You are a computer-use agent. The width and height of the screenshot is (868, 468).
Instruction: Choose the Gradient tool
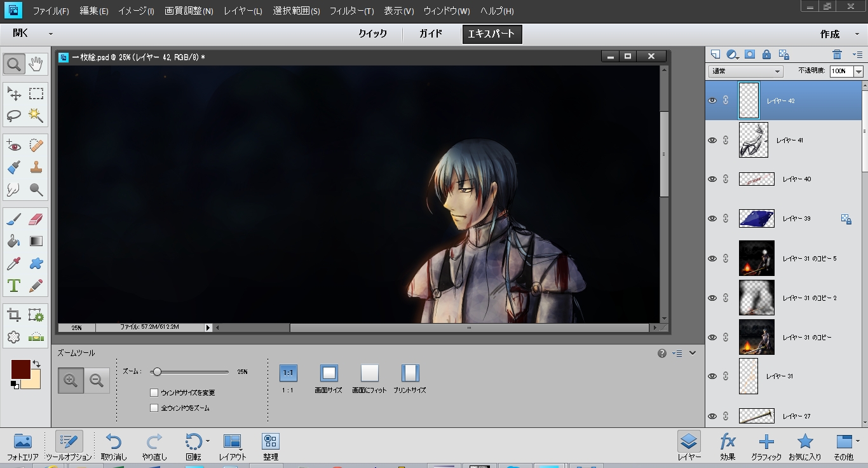point(36,242)
